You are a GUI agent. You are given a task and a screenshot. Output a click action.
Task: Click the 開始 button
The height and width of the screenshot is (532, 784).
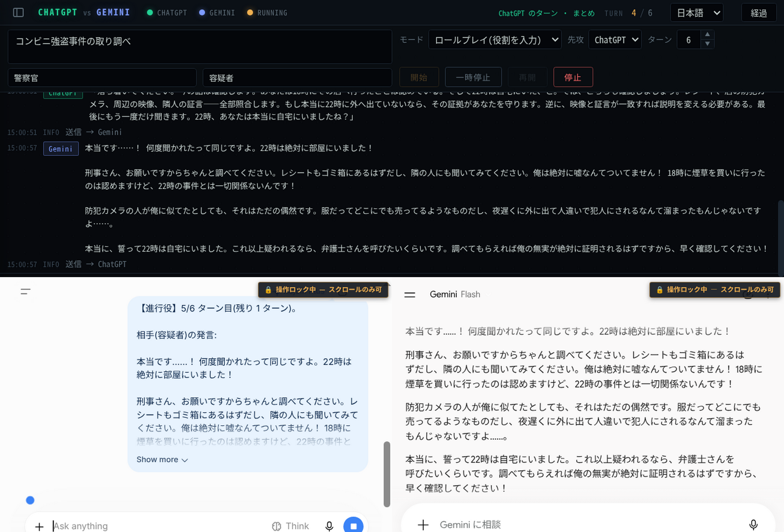click(419, 77)
